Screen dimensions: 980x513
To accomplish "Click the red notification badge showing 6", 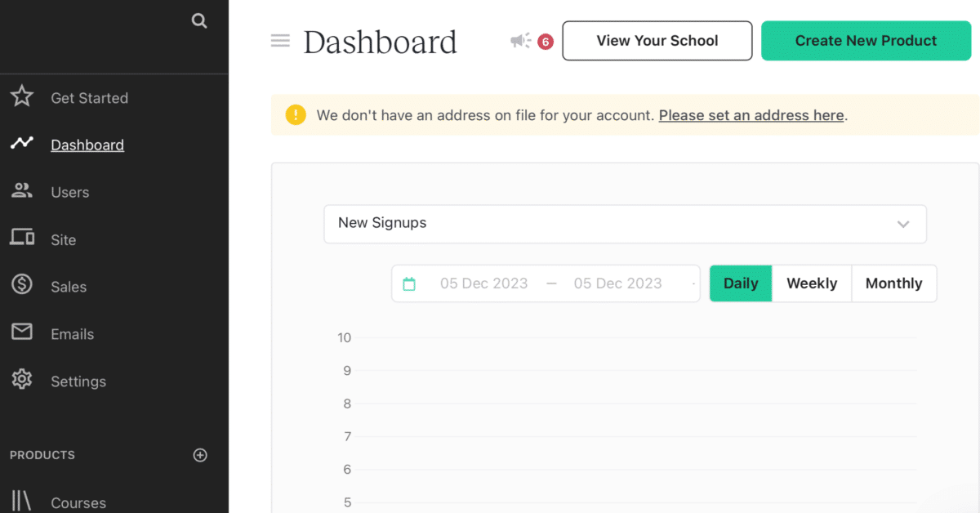I will [546, 42].
